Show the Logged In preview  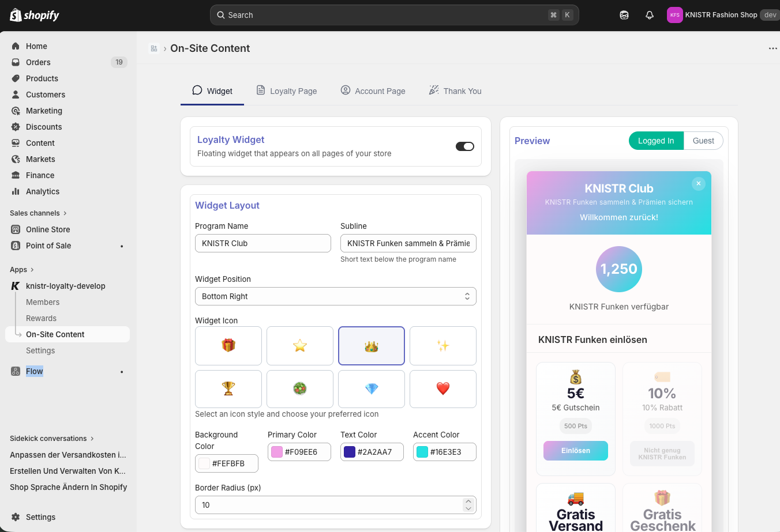[x=656, y=141]
